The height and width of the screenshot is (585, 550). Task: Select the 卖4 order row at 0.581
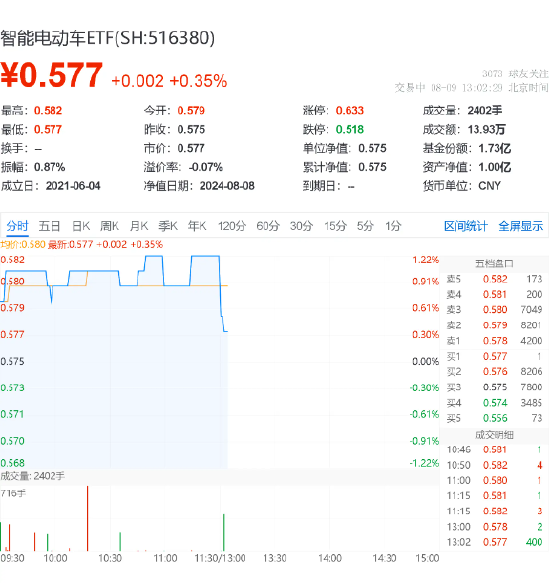pyautogui.click(x=494, y=295)
